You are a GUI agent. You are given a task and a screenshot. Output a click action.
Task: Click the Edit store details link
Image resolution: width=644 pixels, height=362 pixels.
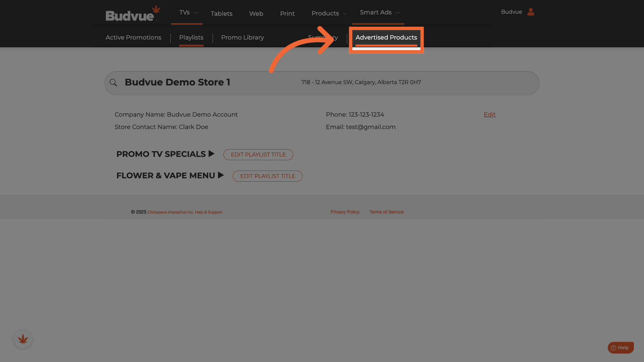click(489, 115)
